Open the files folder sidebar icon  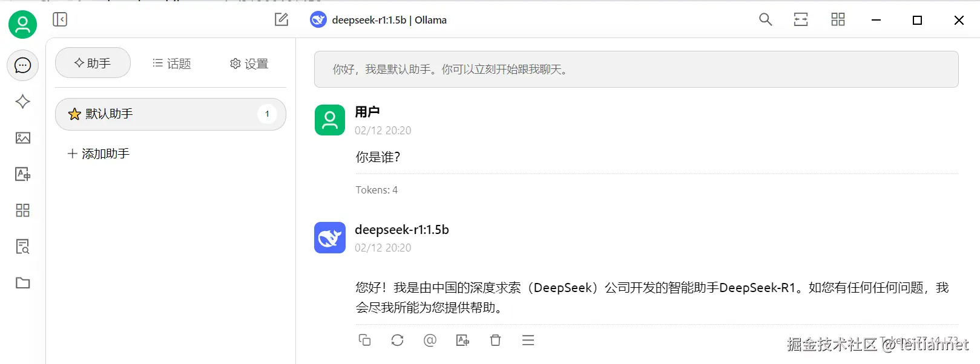tap(22, 283)
